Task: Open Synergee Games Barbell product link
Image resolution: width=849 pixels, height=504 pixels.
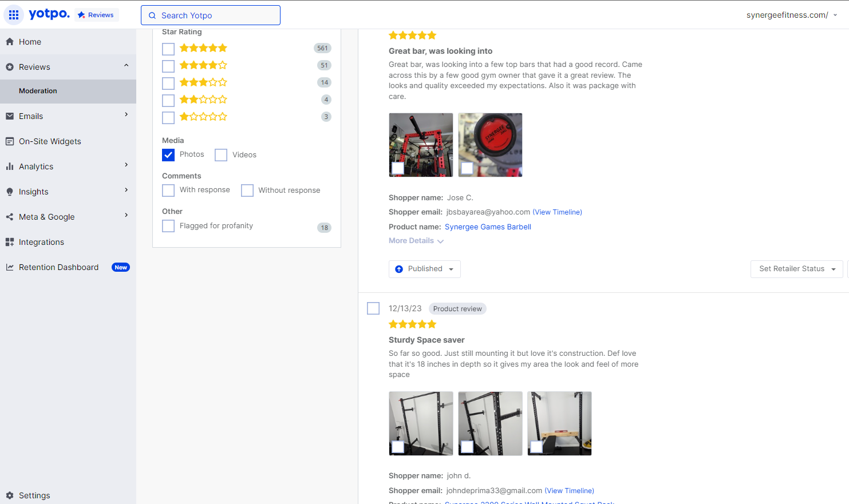Action: pos(488,227)
